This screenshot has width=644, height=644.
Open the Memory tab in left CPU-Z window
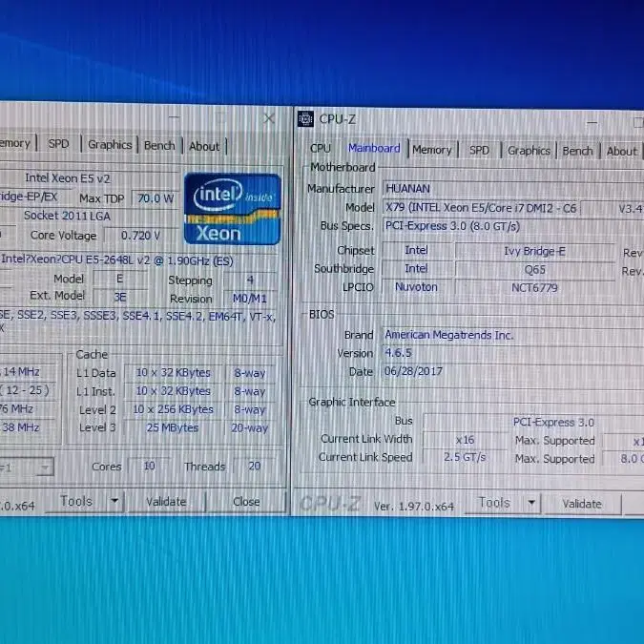pos(15,143)
